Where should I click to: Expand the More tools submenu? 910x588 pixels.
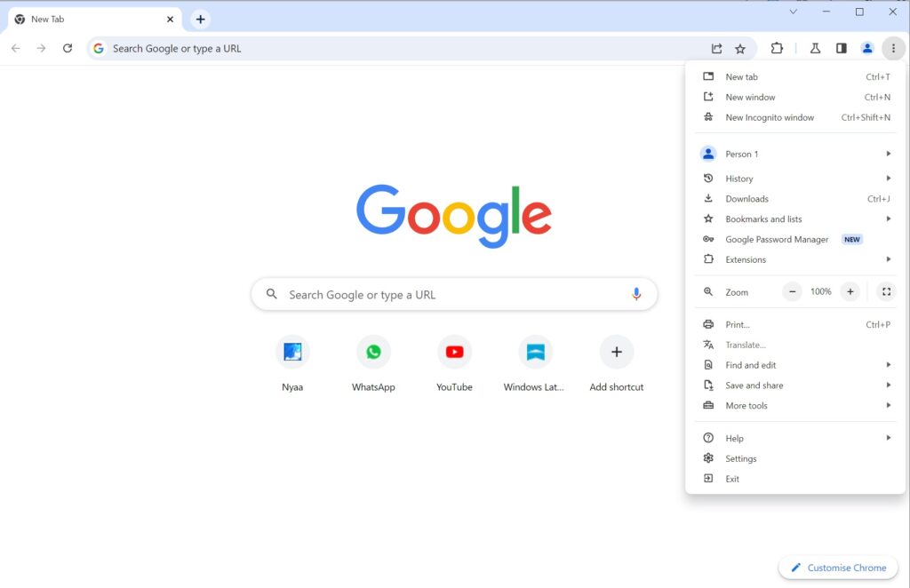tap(746, 405)
